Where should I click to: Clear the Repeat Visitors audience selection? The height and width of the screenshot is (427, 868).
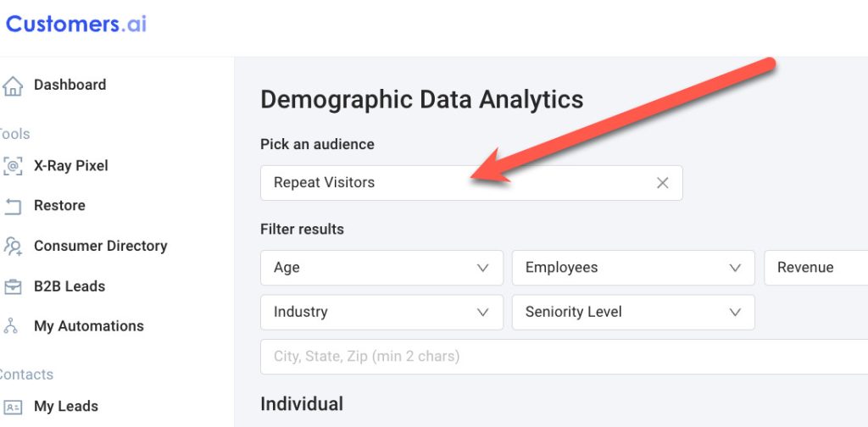[x=662, y=183]
